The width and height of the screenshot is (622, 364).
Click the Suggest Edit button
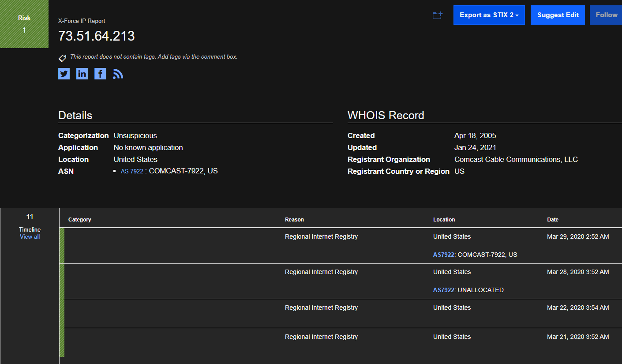(558, 15)
